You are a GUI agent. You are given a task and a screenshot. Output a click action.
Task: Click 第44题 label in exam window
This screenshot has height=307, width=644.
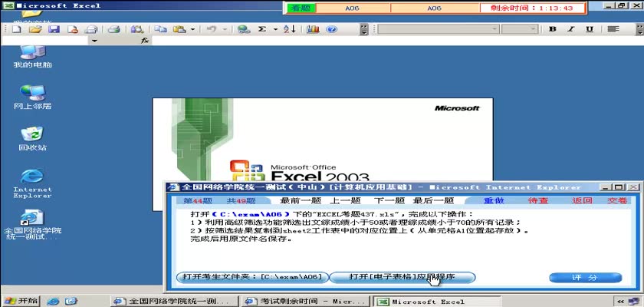point(198,200)
